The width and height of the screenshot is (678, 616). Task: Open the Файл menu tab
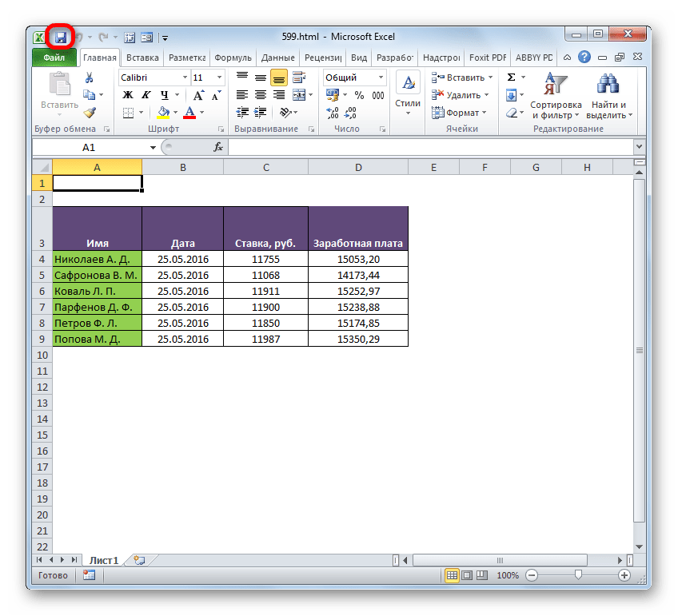point(54,58)
